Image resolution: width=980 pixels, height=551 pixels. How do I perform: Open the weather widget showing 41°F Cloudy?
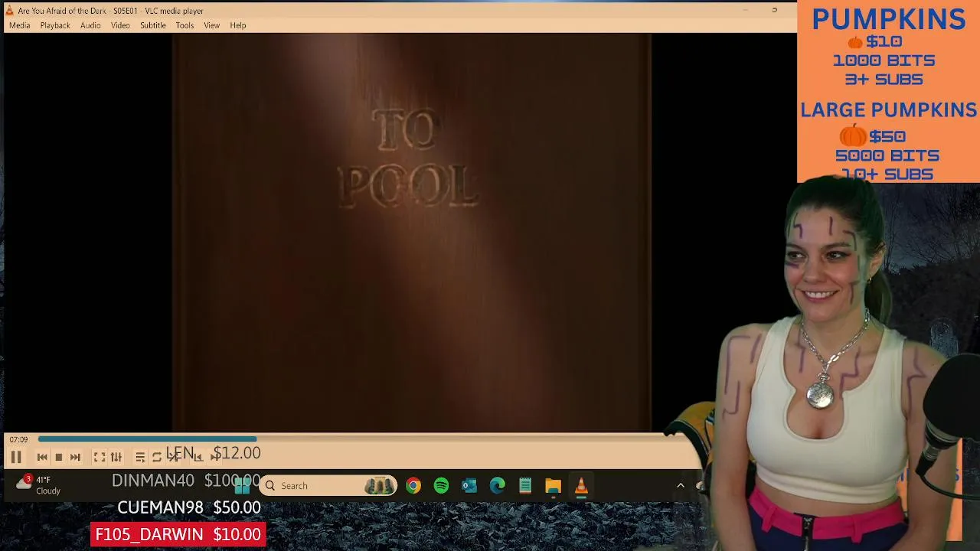coord(38,485)
